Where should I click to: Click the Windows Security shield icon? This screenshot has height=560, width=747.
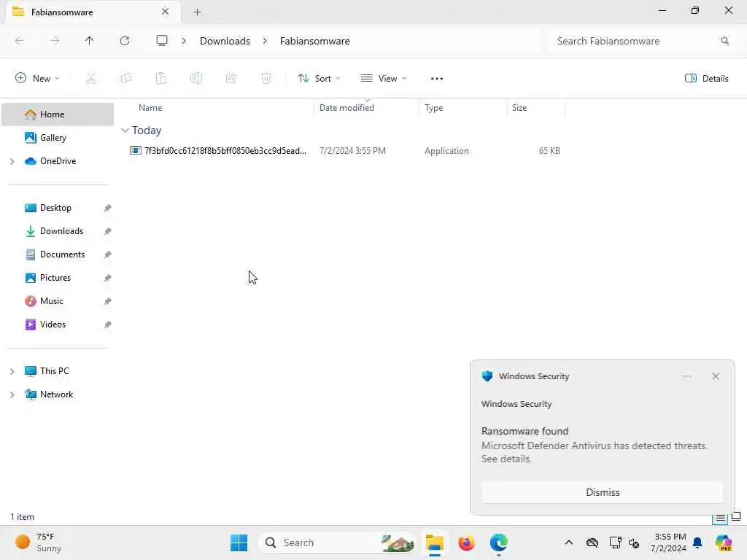(487, 376)
